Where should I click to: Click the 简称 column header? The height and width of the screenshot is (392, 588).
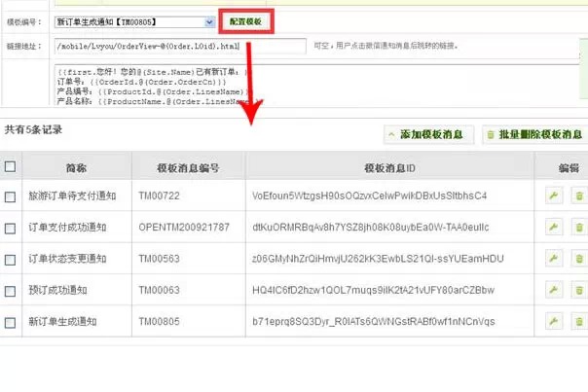click(76, 166)
